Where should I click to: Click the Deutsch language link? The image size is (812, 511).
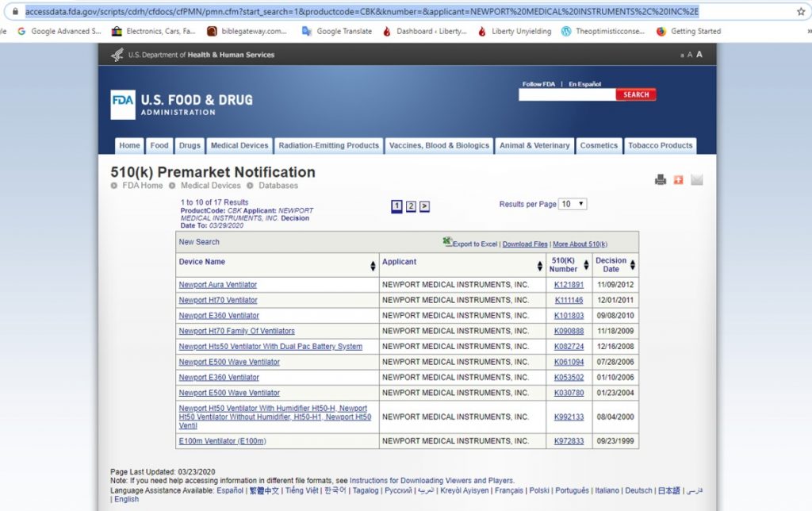click(638, 490)
